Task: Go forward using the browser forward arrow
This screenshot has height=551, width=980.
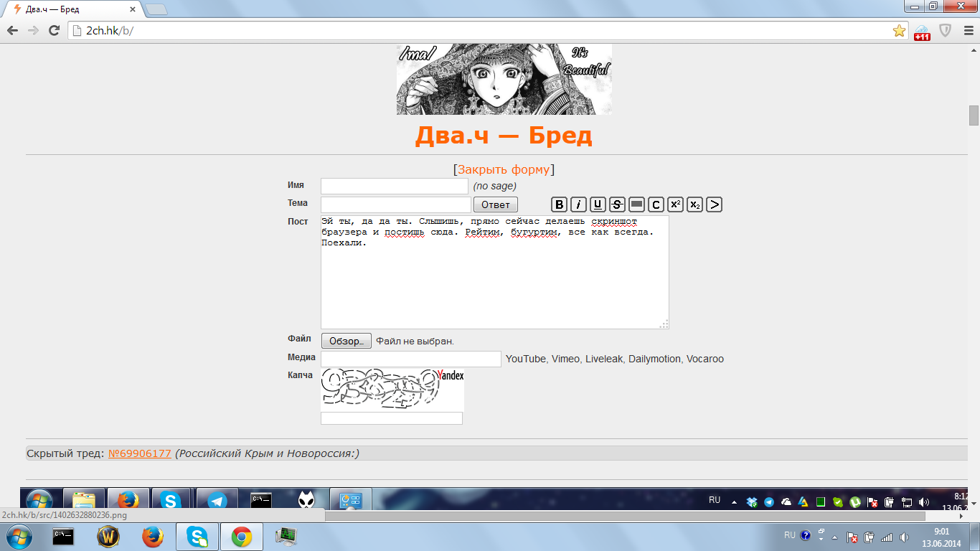Action: [33, 30]
